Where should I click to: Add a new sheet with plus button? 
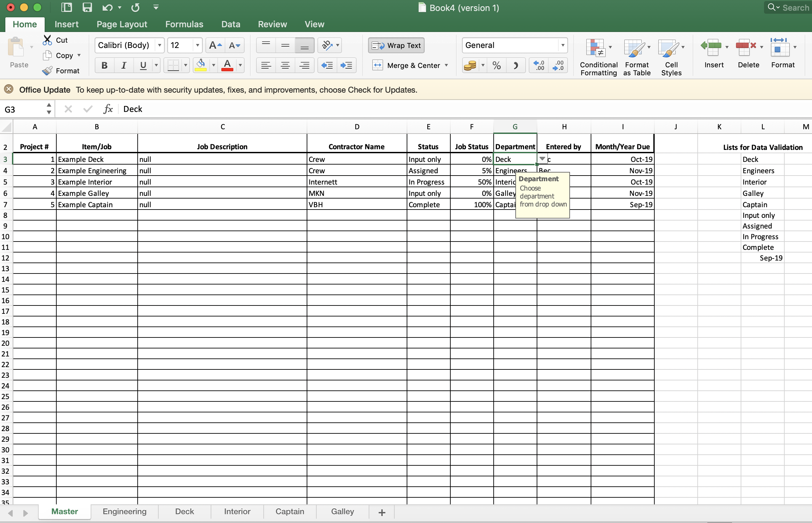[x=382, y=512]
